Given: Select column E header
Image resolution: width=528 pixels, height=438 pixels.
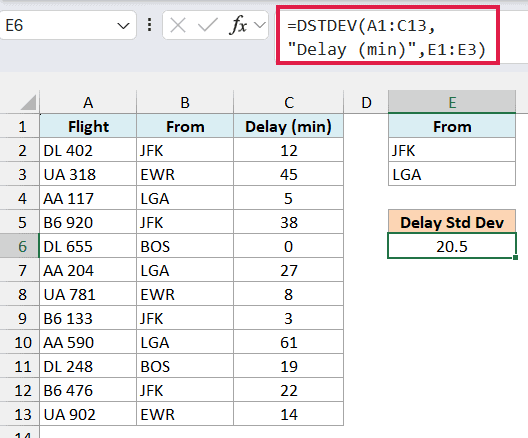Looking at the screenshot, I should click(452, 102).
